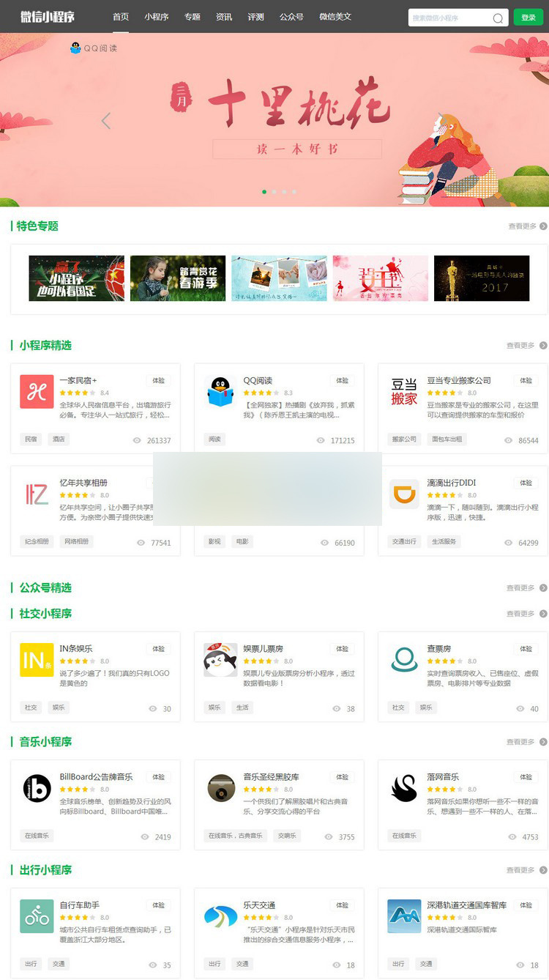Click the previous-slide arrow on the banner
This screenshot has width=549, height=980.
click(x=106, y=121)
